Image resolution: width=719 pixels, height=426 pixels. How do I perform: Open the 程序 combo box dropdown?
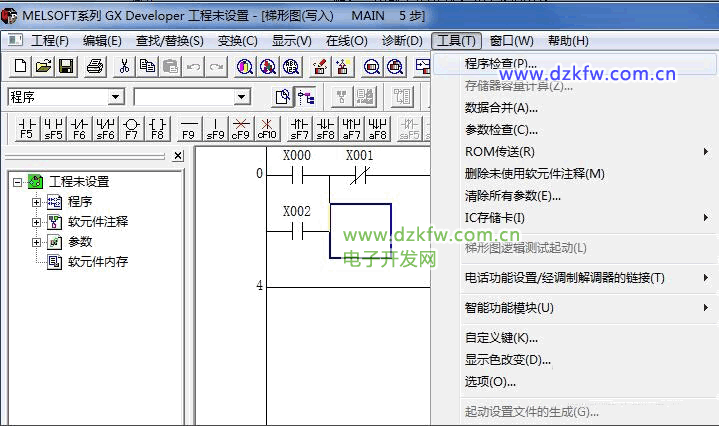(116, 97)
